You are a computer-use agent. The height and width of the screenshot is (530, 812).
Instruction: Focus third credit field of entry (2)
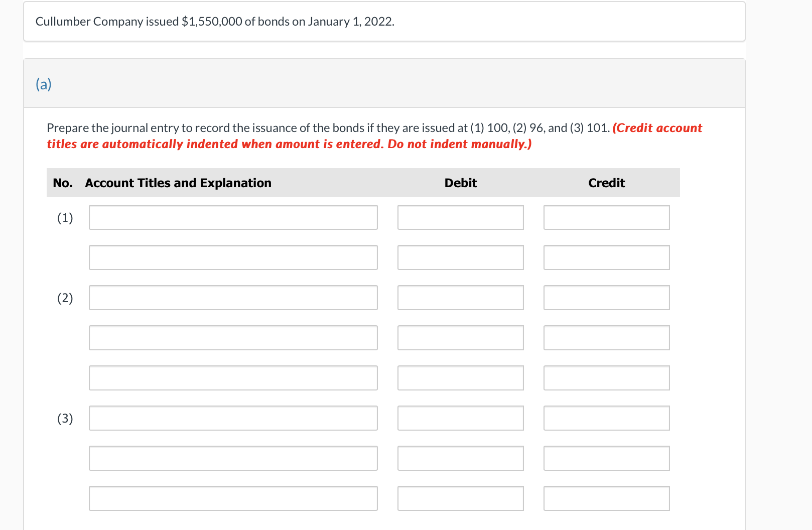coord(607,378)
